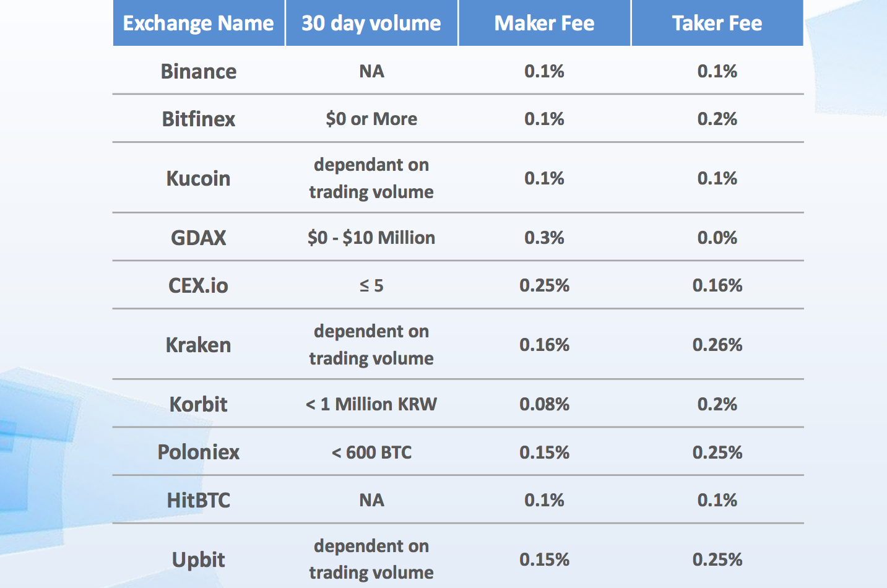This screenshot has height=588, width=887.
Task: Select the Upbit row label
Action: [x=198, y=560]
